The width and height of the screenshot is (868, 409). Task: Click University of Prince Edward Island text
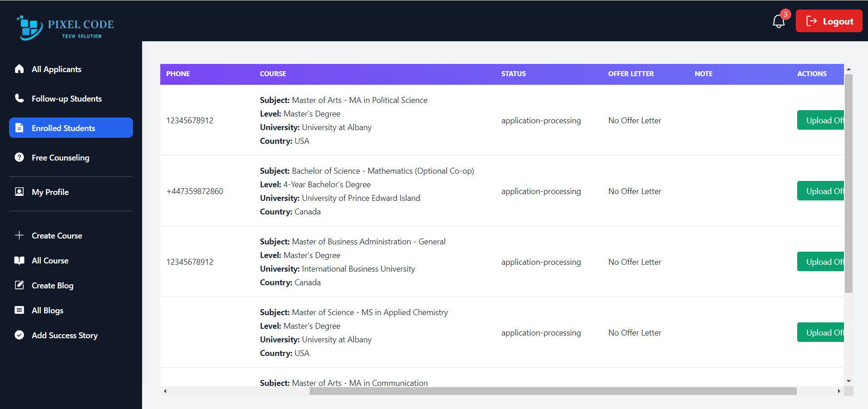(x=361, y=198)
